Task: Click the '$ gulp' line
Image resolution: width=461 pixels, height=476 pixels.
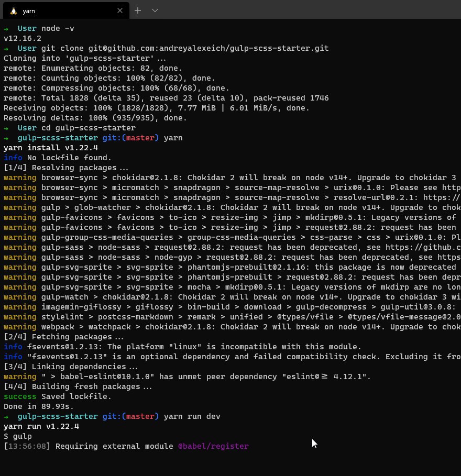Action: coord(18,436)
